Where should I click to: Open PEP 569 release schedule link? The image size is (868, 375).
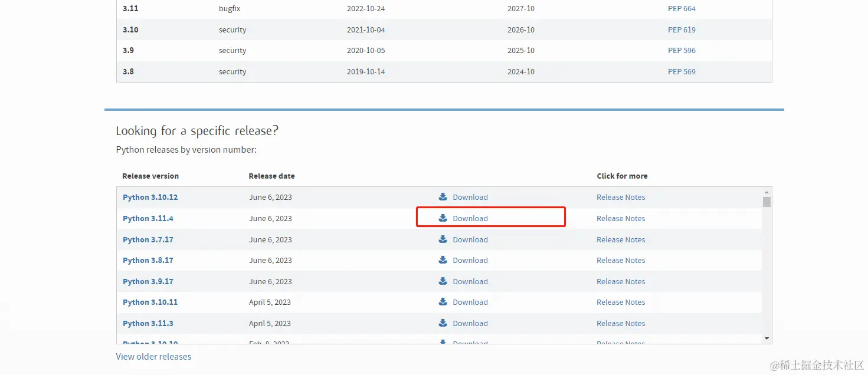pos(682,71)
